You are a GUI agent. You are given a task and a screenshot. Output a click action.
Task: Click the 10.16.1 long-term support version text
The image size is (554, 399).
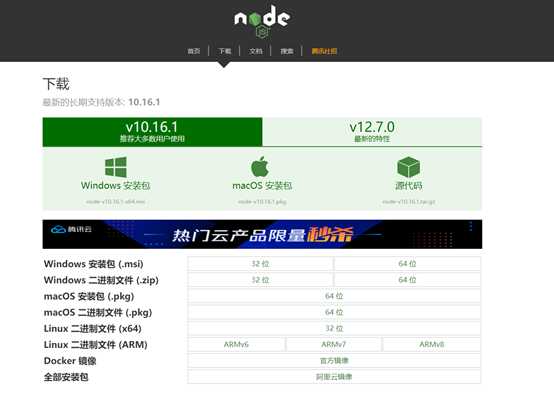pyautogui.click(x=144, y=102)
